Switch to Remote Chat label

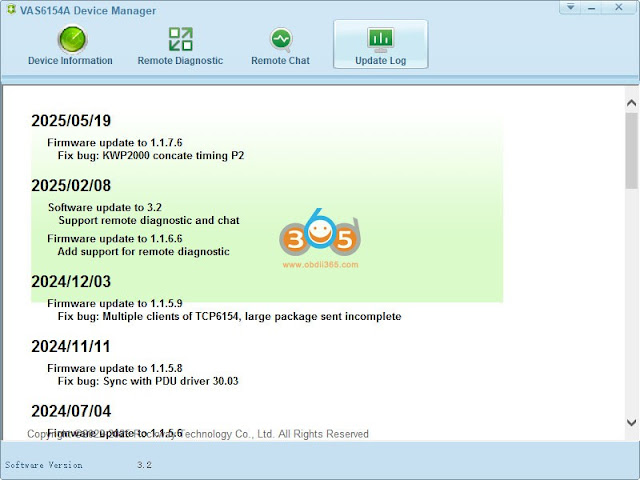(x=280, y=60)
